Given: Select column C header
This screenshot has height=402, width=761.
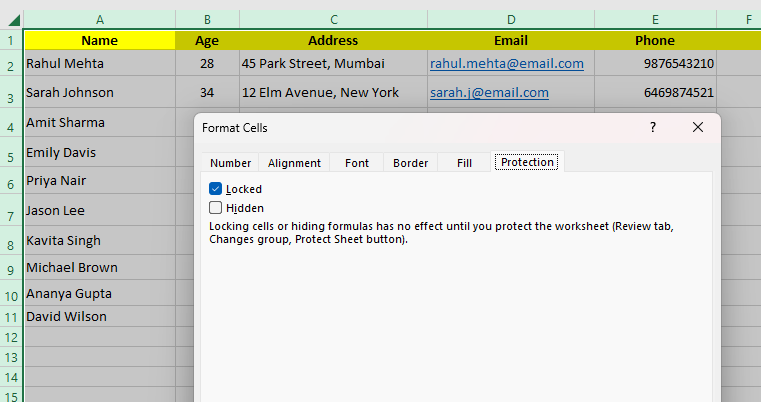Looking at the screenshot, I should (x=333, y=19).
